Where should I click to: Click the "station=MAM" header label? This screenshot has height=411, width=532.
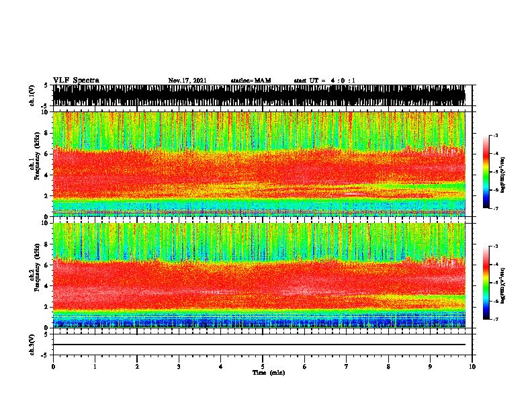[251, 81]
